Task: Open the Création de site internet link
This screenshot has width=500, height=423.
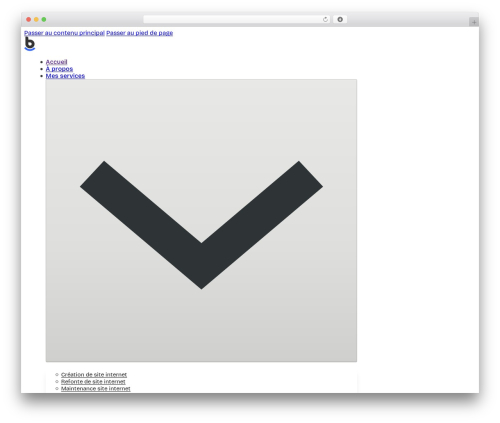Action: pos(94,374)
